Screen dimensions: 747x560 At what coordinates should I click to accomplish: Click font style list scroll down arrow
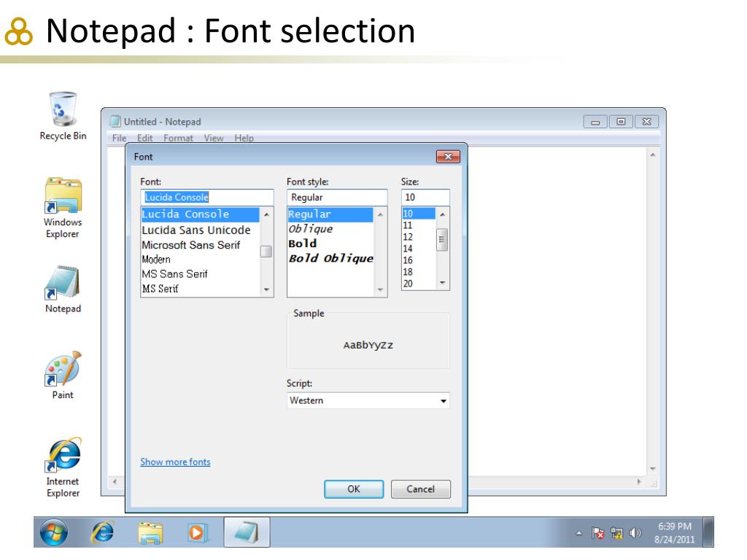pos(380,289)
